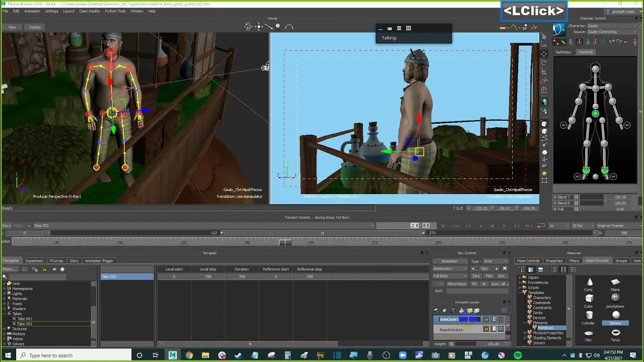Switch to the Dopesheet tab
644x362 pixels.
34,260
